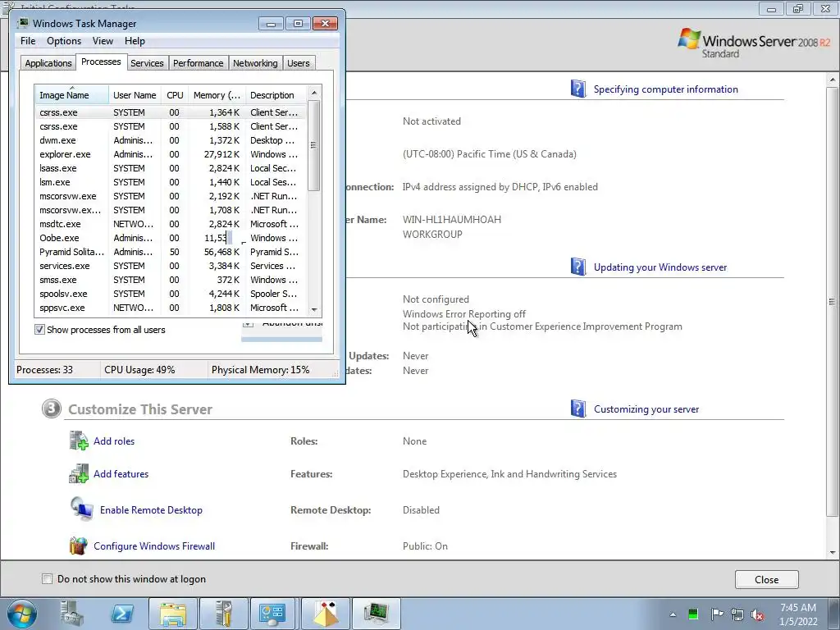Click help icon beside Updating your Windows server

pos(578,267)
